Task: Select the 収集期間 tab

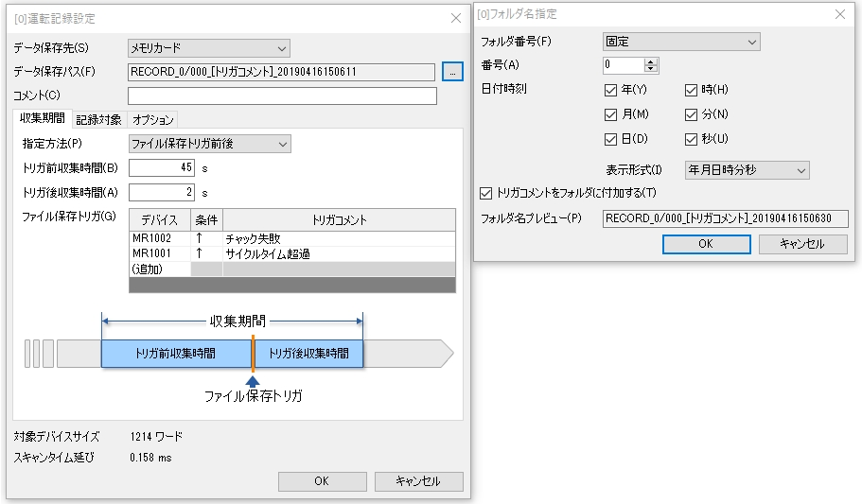Action: tap(43, 119)
